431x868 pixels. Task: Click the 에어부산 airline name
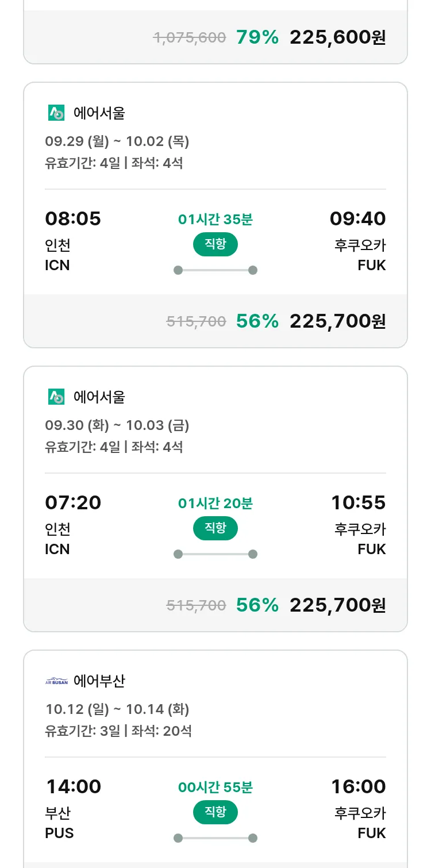pyautogui.click(x=99, y=681)
